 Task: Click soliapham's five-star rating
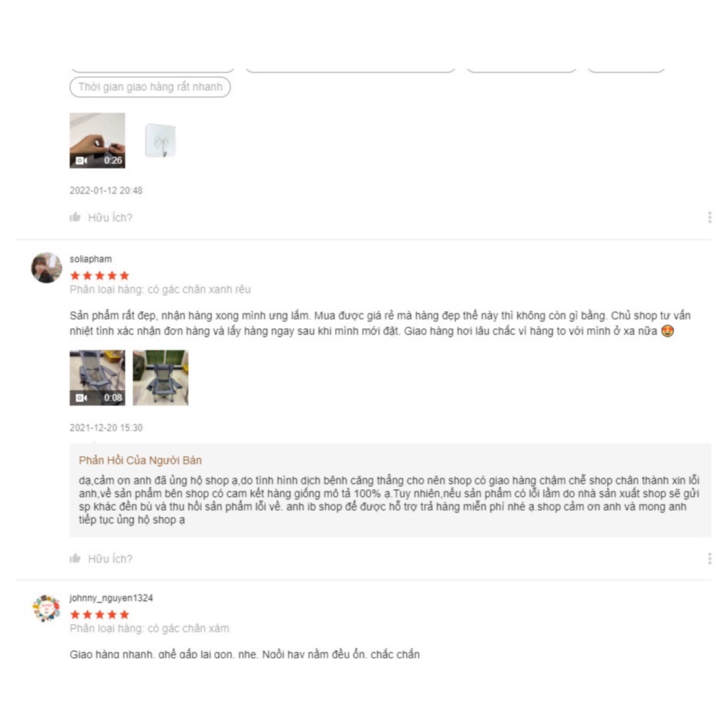click(x=99, y=275)
